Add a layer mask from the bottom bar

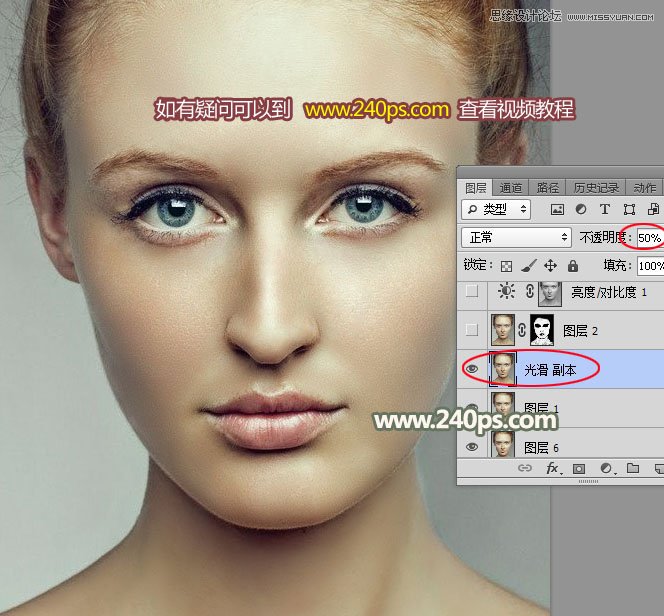[x=578, y=468]
